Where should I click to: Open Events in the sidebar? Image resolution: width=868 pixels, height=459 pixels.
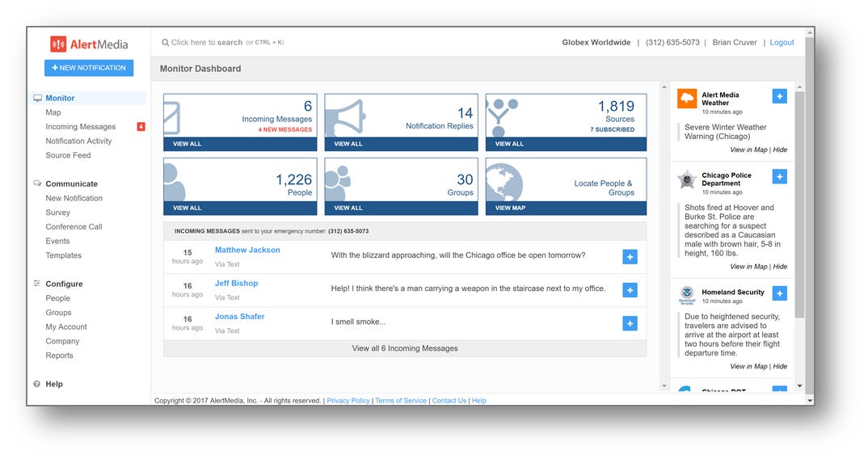(x=57, y=242)
